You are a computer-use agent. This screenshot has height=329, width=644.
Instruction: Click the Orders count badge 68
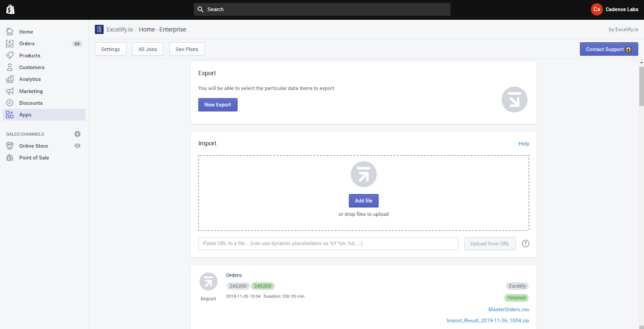point(77,44)
